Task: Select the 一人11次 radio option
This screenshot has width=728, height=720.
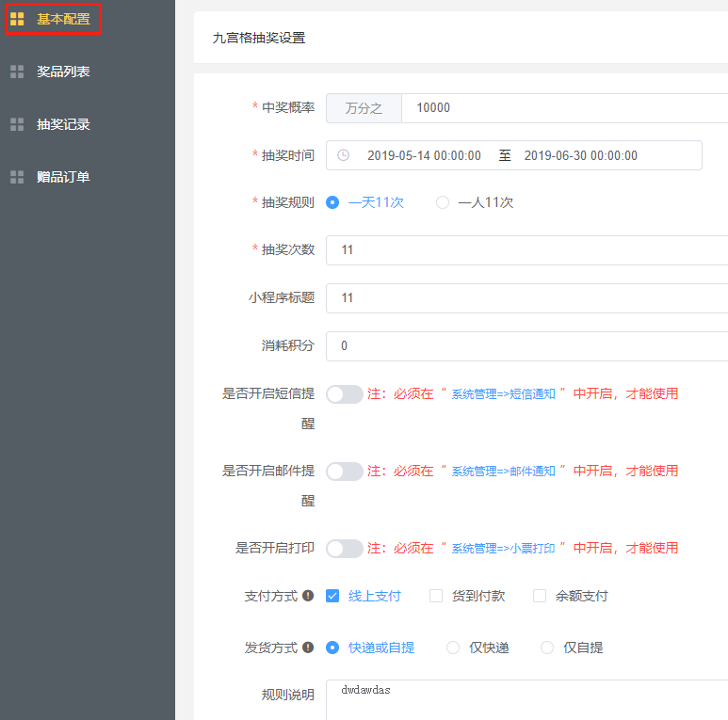Action: pyautogui.click(x=443, y=202)
